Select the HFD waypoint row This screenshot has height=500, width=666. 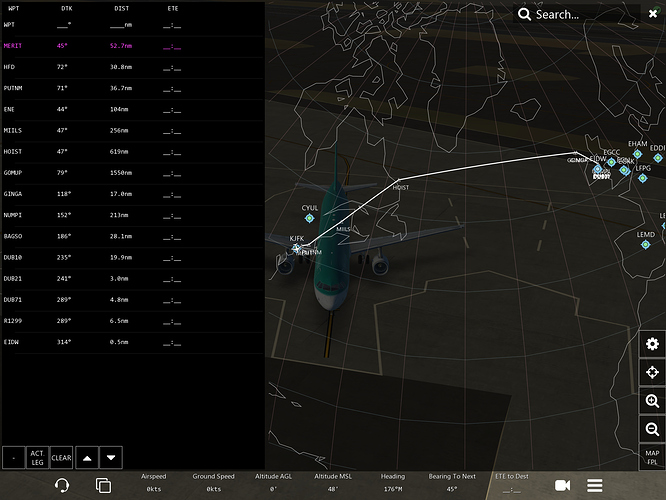click(133, 67)
